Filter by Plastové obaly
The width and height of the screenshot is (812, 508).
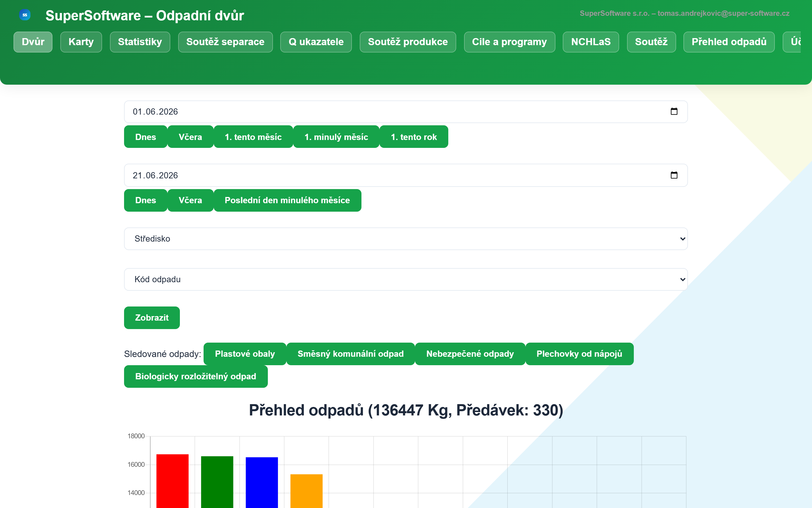pyautogui.click(x=245, y=354)
